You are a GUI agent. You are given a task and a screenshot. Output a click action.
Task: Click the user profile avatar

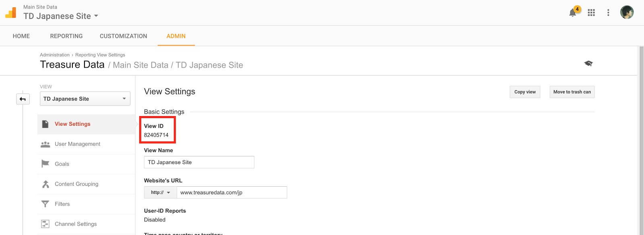coord(627,12)
